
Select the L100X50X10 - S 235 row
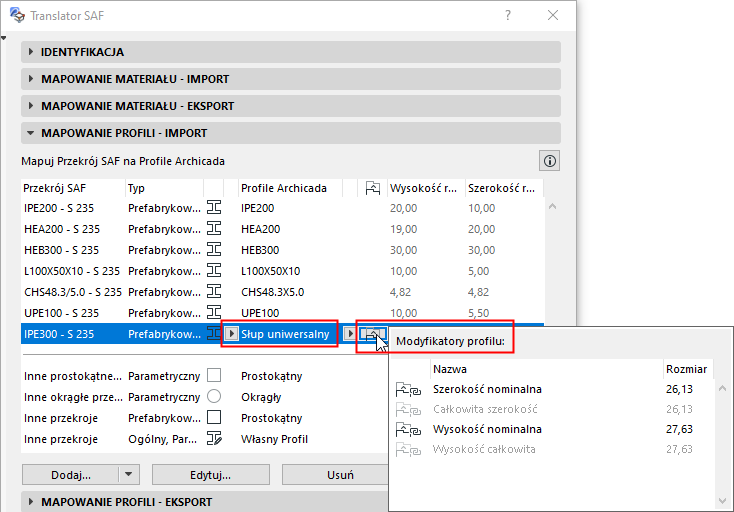[x=282, y=271]
